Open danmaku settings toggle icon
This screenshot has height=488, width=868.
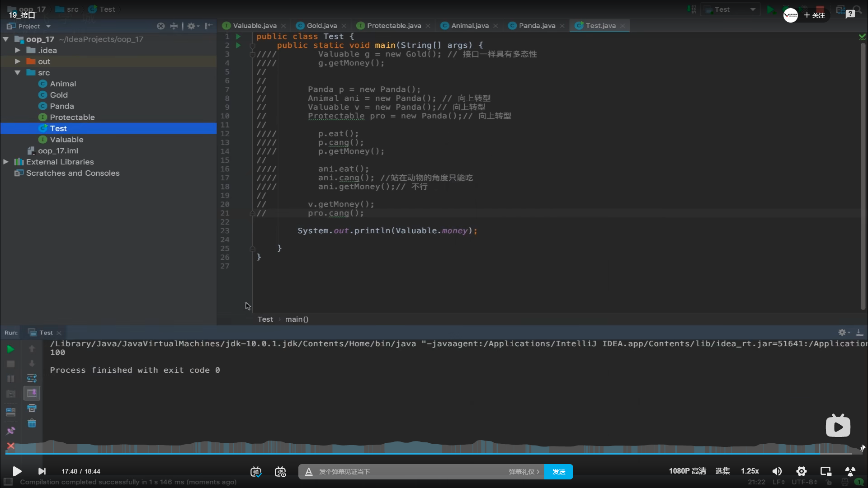tap(280, 472)
